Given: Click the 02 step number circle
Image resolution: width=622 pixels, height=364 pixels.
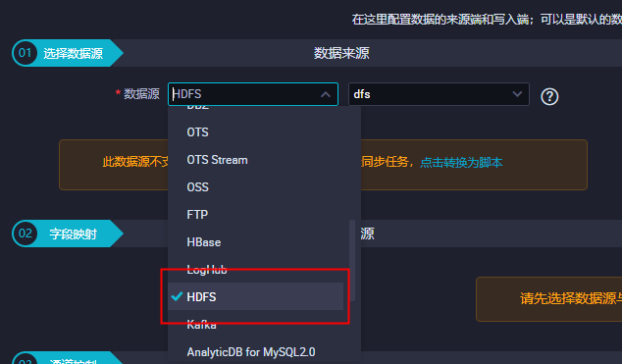Looking at the screenshot, I should (x=25, y=234).
